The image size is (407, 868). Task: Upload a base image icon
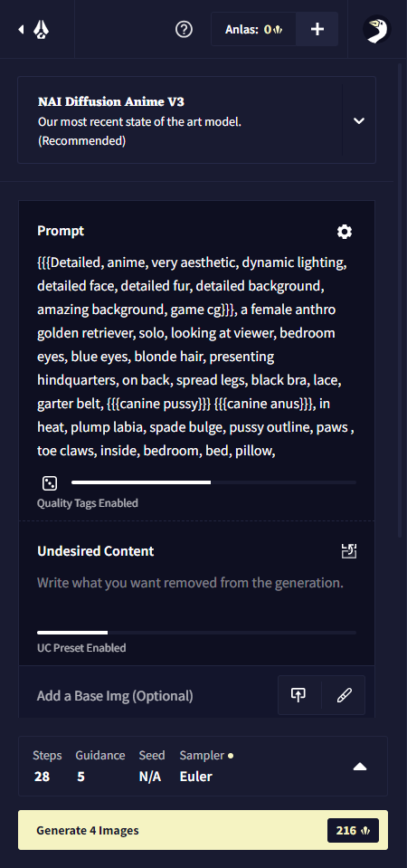[x=298, y=695]
